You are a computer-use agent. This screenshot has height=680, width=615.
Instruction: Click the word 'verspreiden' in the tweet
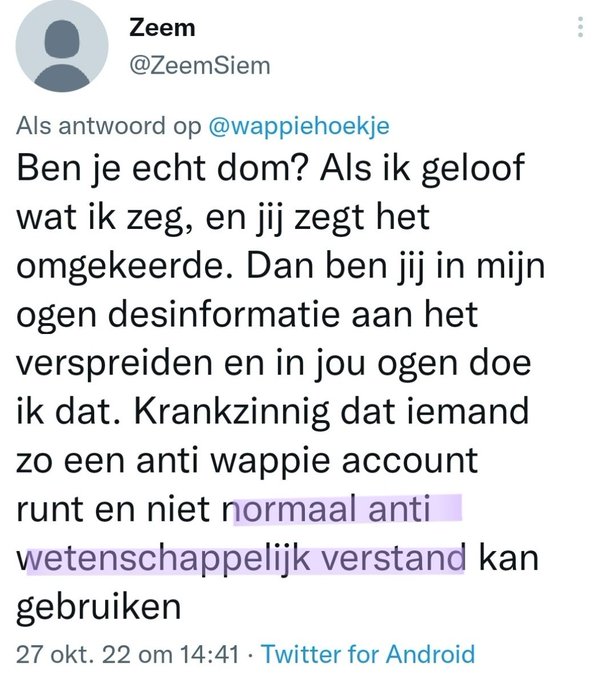[114, 363]
